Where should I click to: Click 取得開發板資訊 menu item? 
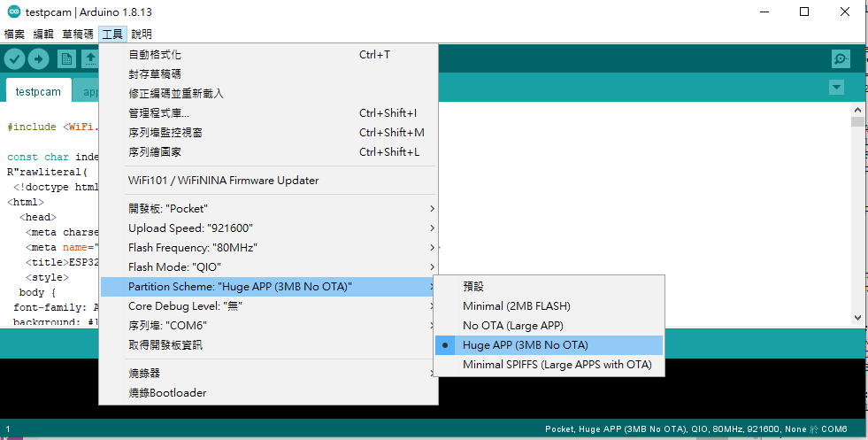(x=268, y=345)
